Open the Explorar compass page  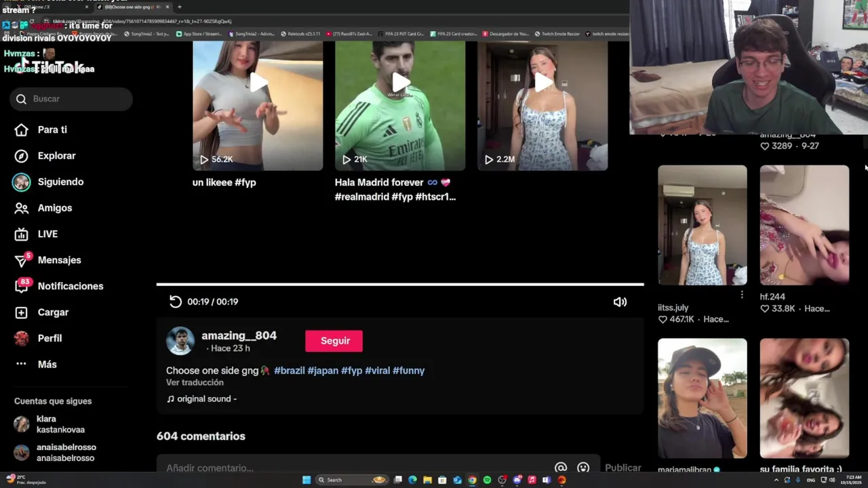(45, 156)
